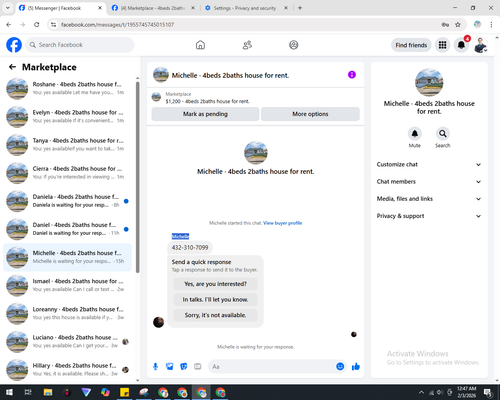Click the Mark as pending button

click(x=205, y=114)
